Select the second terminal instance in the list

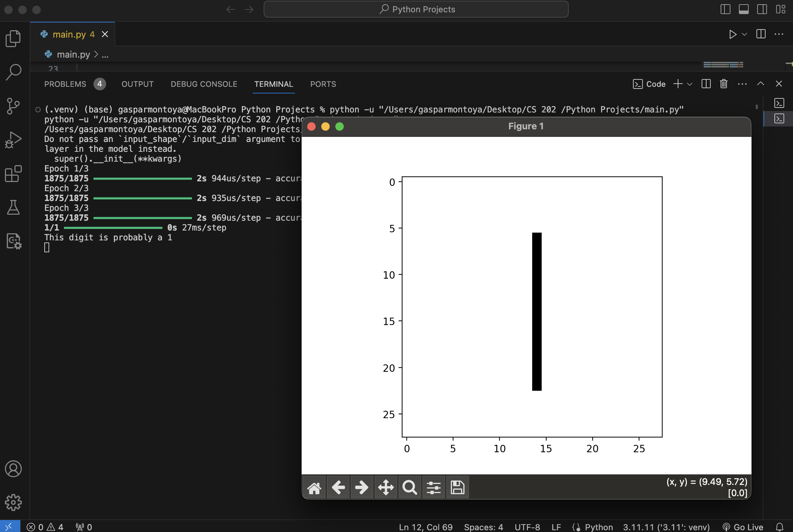pos(779,118)
